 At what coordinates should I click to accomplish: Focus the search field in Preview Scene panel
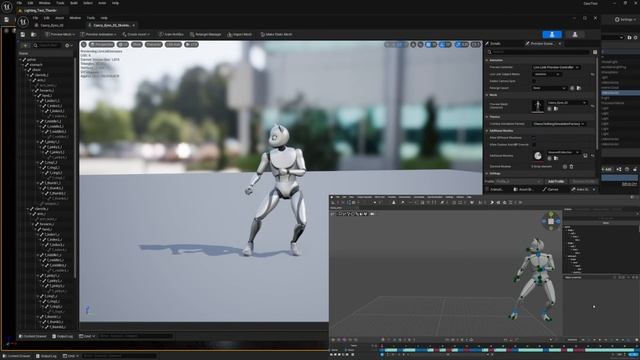(538, 52)
